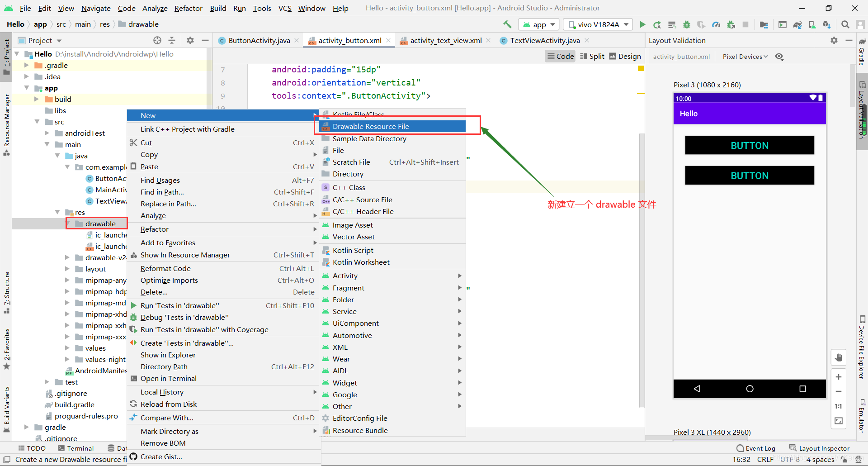Hide the Project panel with minimize dash

(205, 40)
